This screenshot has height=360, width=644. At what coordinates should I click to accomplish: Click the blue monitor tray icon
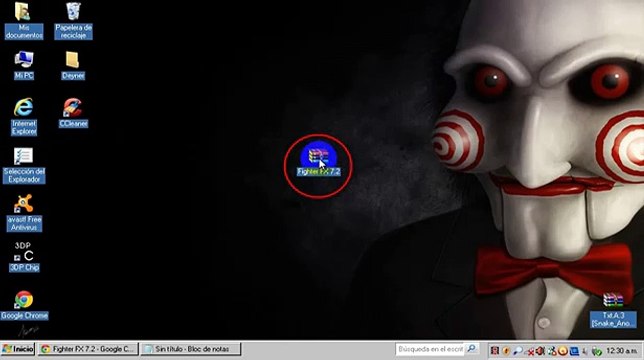tap(574, 351)
